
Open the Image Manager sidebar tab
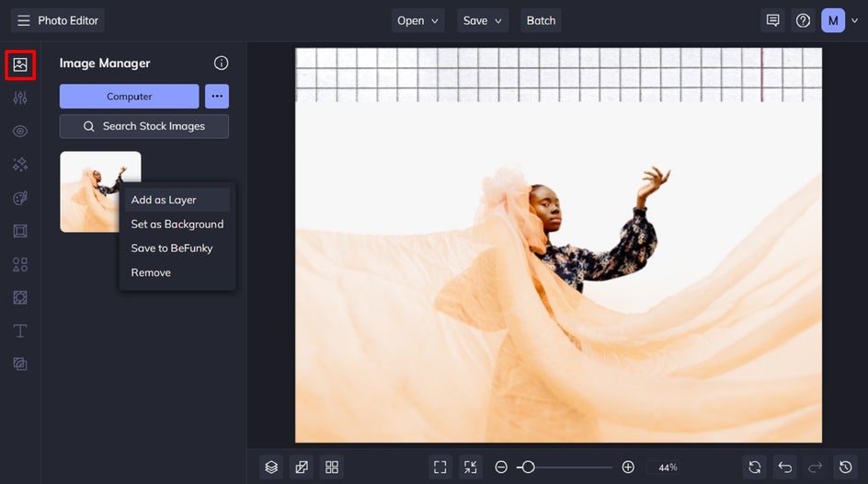pos(20,64)
